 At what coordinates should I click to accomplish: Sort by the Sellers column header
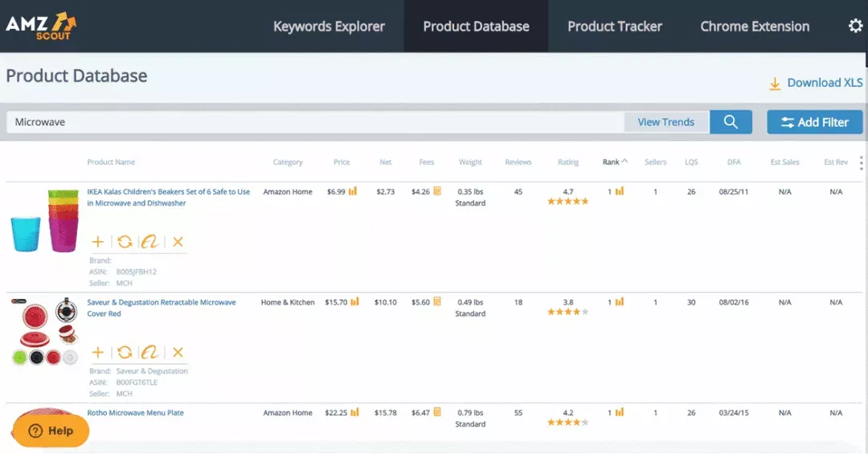656,162
